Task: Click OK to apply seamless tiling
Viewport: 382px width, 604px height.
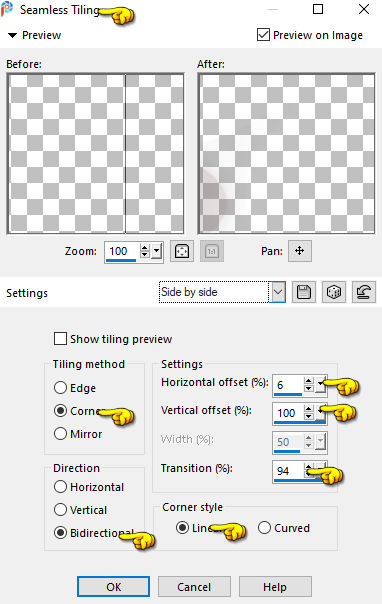Action: pyautogui.click(x=114, y=587)
